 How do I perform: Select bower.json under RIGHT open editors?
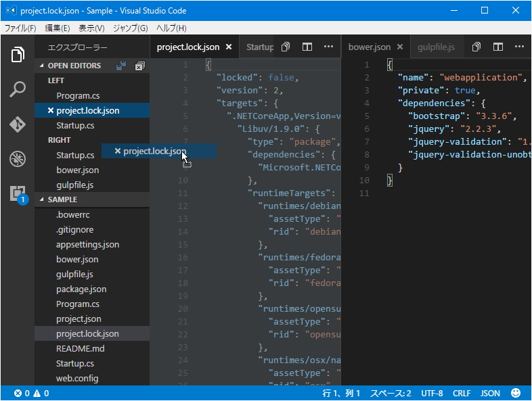coord(92,170)
